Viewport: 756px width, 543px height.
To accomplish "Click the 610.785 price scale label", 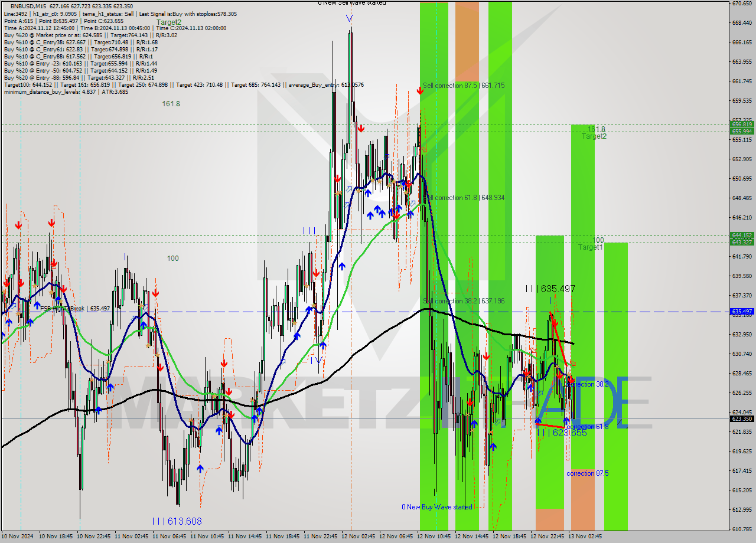I will [742, 529].
